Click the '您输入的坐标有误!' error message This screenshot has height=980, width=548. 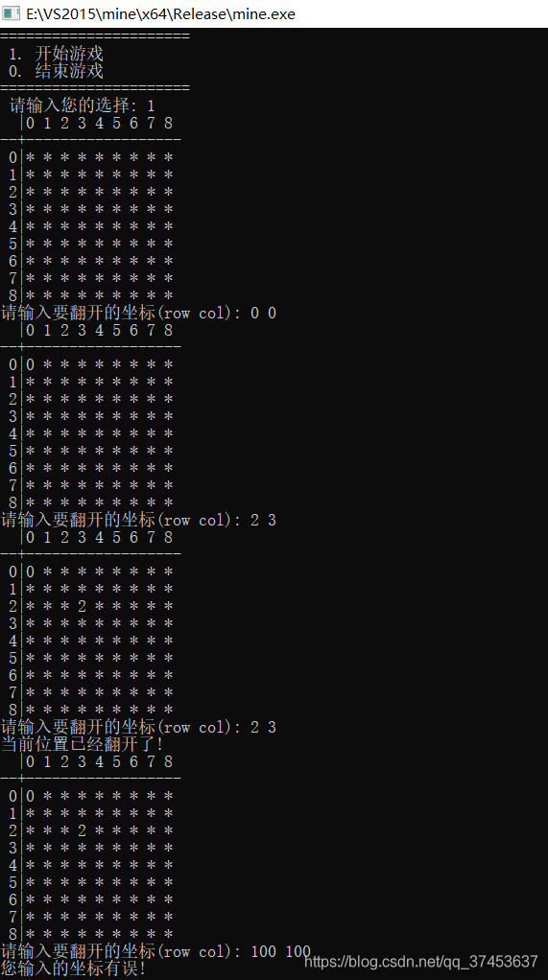[73, 968]
